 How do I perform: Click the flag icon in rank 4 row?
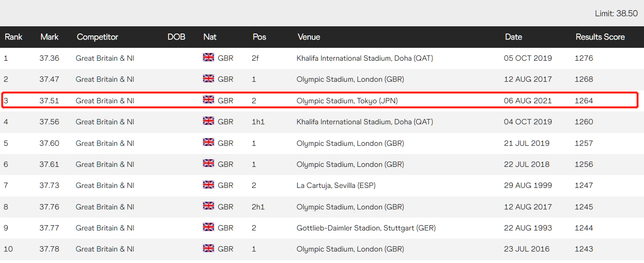point(209,121)
